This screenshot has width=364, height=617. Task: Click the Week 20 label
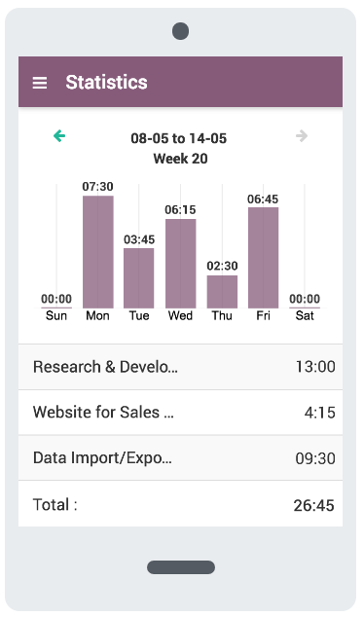click(181, 159)
